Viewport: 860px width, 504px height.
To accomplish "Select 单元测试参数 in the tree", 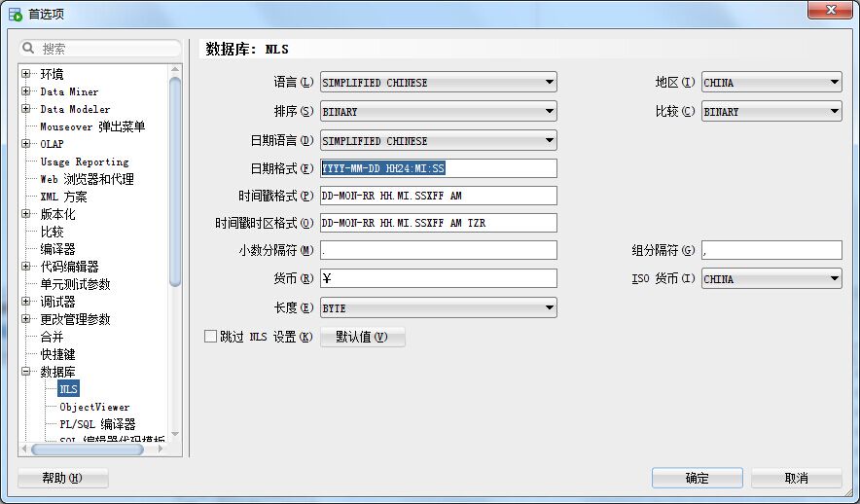I will [75, 284].
